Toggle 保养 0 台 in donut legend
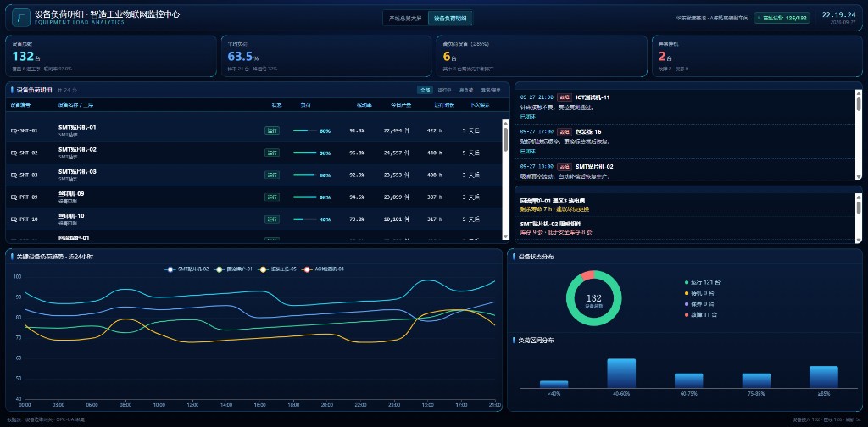 tap(700, 303)
